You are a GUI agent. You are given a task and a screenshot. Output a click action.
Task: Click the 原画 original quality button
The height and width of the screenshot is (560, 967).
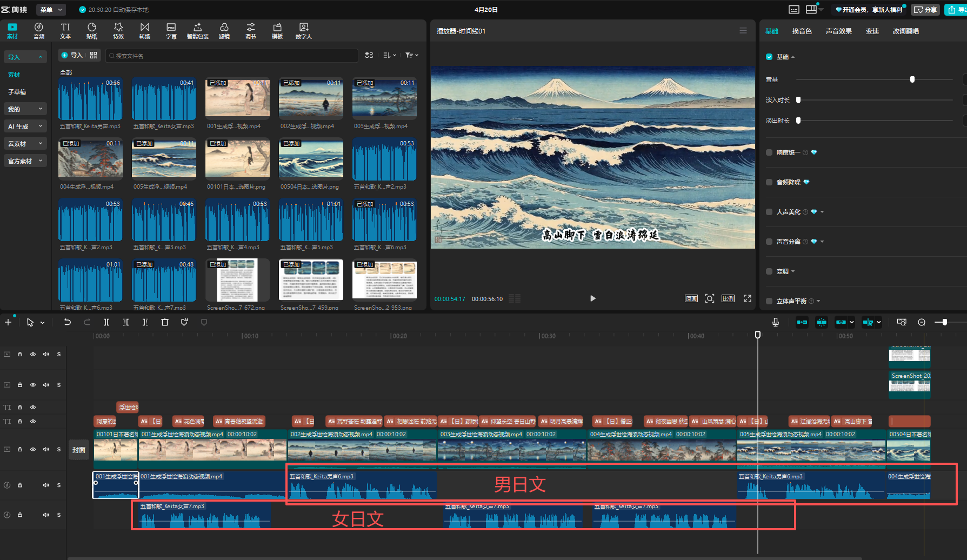(x=691, y=298)
